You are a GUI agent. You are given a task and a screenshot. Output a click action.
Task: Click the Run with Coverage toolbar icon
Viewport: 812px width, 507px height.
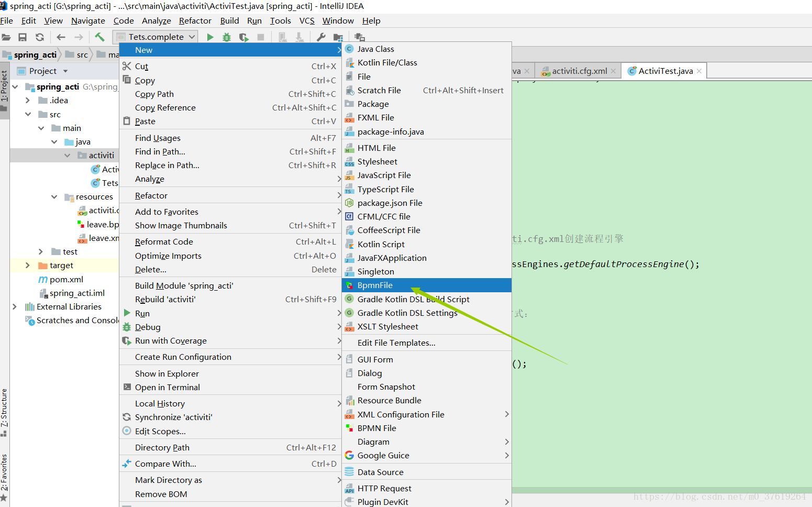pos(243,37)
